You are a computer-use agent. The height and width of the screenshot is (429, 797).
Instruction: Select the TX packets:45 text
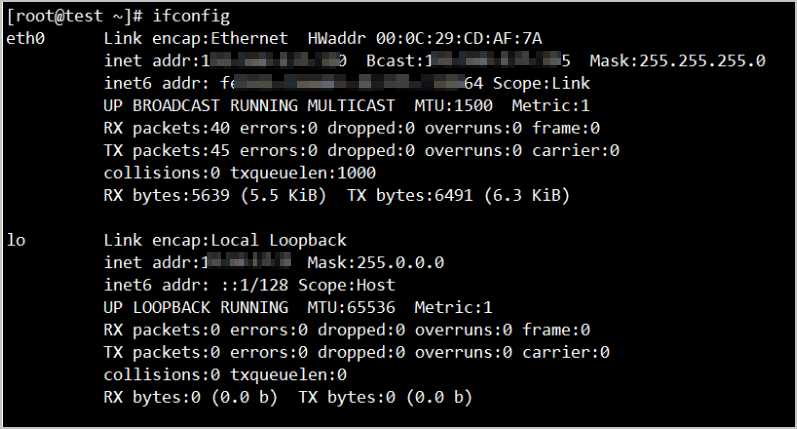[x=167, y=150]
